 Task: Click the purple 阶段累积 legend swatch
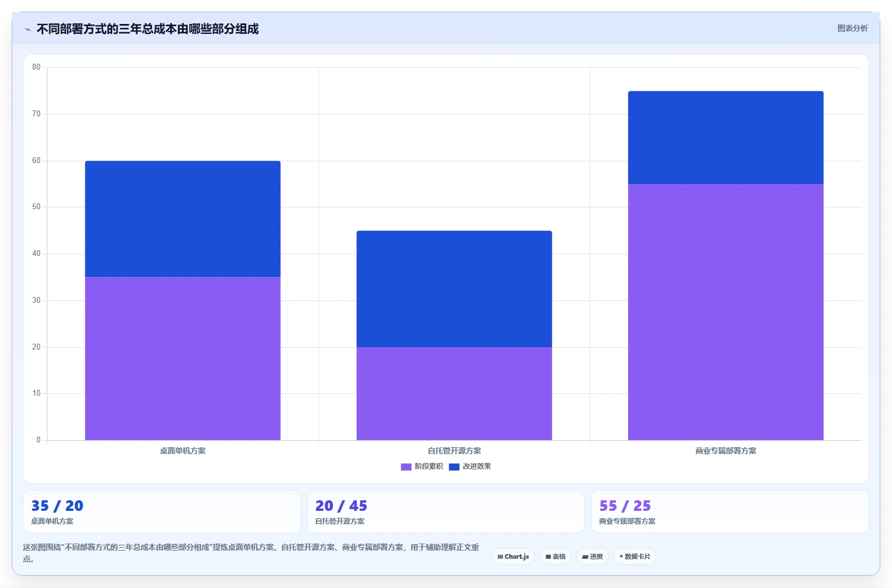coord(406,466)
